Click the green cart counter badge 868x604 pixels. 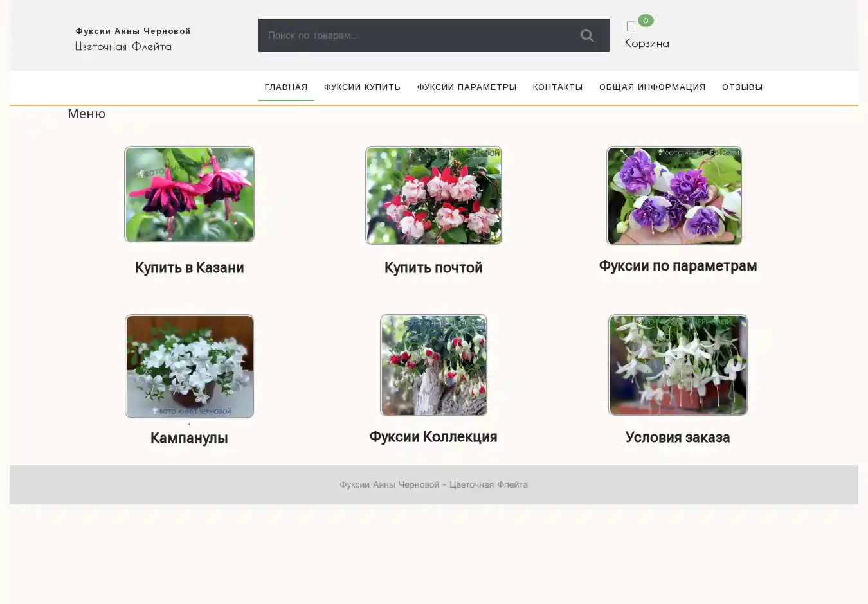point(646,21)
